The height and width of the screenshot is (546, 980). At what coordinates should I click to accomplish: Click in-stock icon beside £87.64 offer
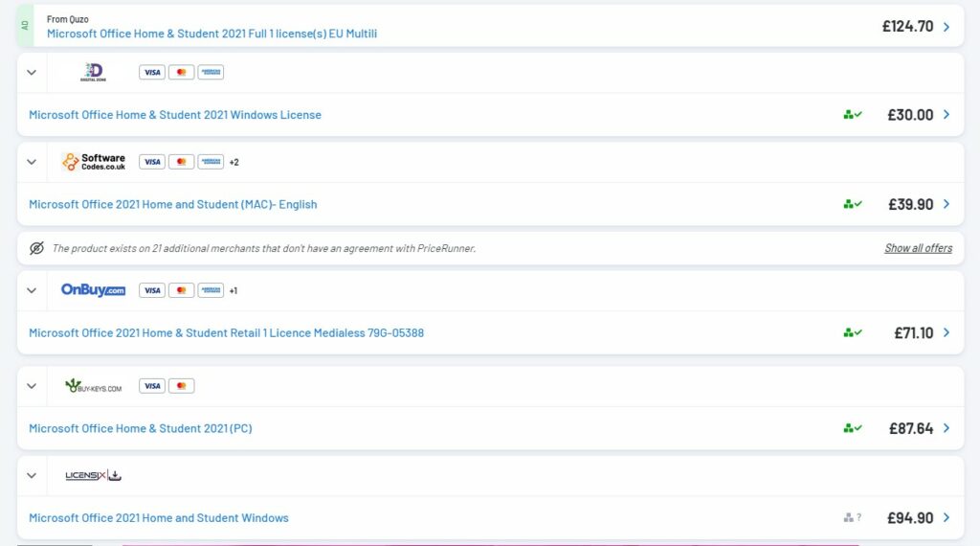click(853, 428)
